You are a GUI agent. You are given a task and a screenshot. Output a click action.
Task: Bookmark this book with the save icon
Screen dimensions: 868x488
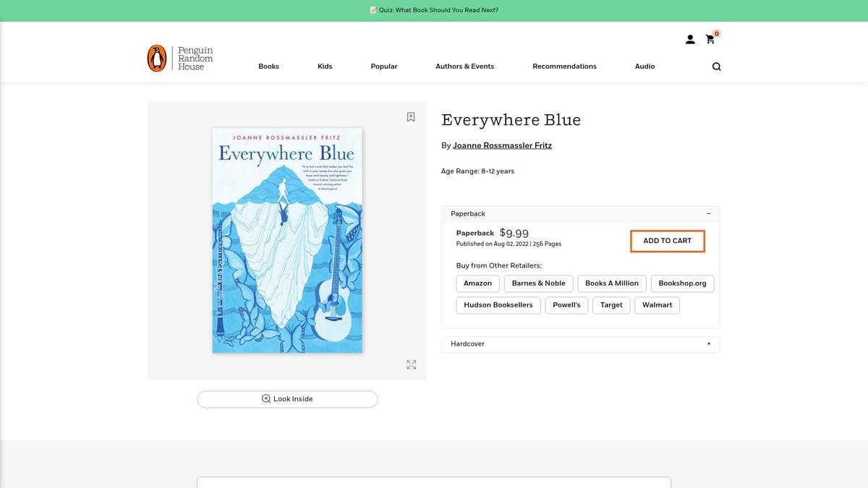point(411,117)
